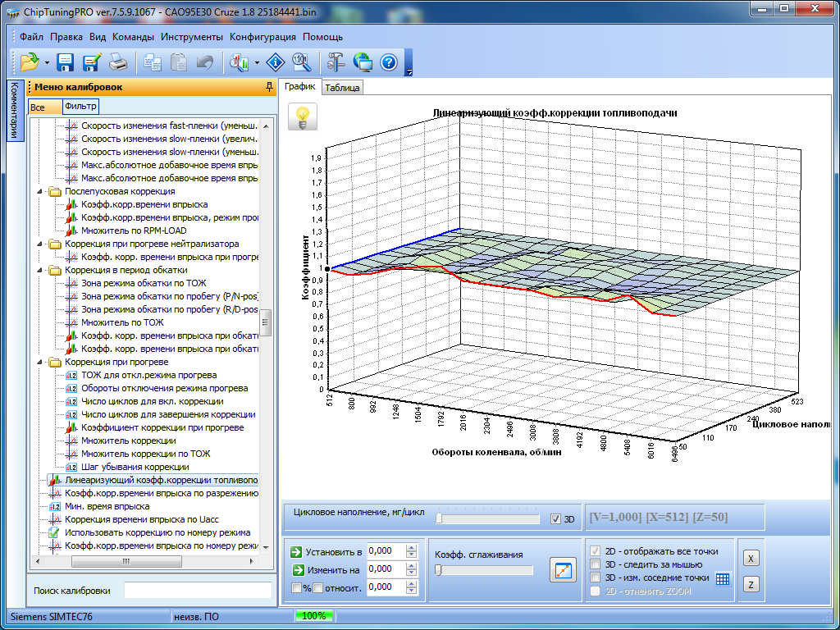Collapse the 'Послепусковая коррекция' tree folder
This screenshot has width=840, height=630.
pos(40,191)
